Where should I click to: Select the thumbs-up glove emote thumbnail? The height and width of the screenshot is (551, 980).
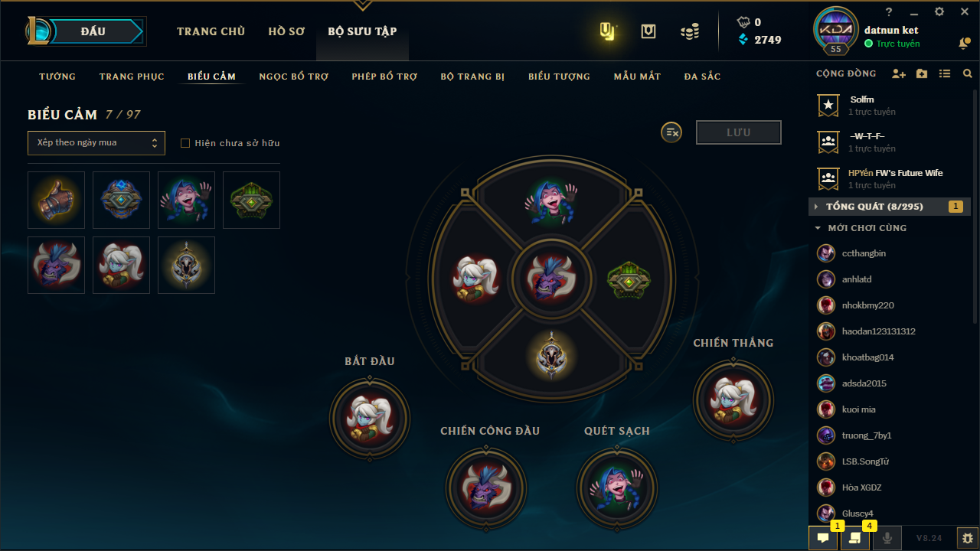click(56, 200)
